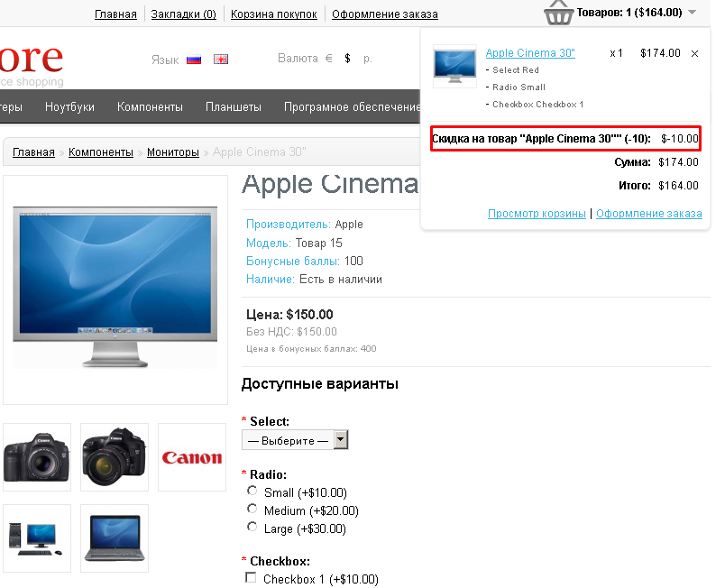This screenshot has width=725, height=588.
Task: Select Dollar currency symbol
Action: click(347, 59)
